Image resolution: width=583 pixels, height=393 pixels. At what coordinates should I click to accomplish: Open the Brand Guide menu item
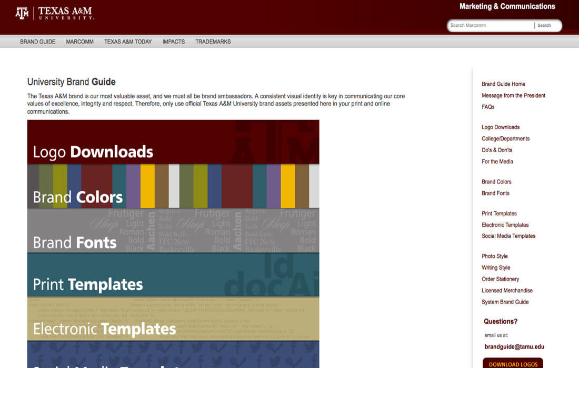(x=38, y=42)
